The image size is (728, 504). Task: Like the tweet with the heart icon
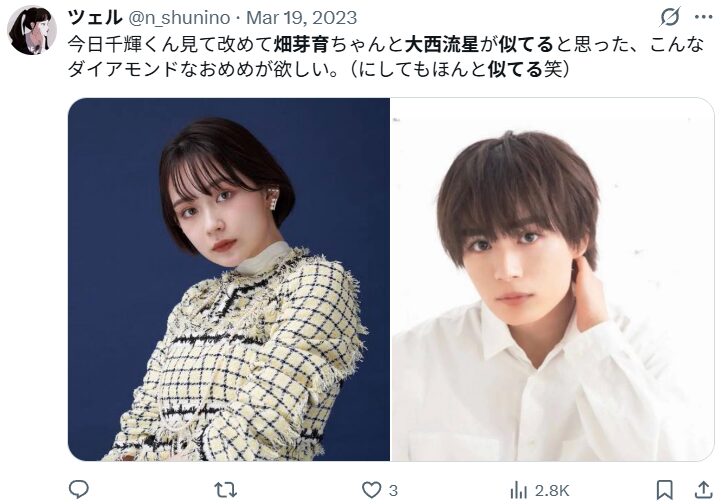[x=371, y=490]
